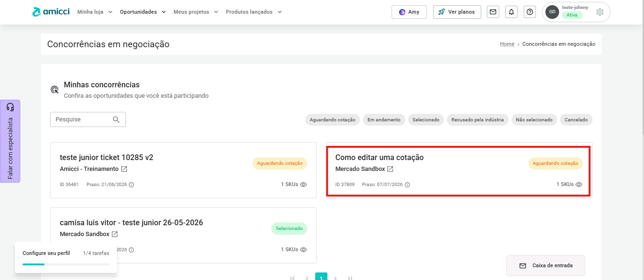Expand the Produtos lançados menu
The width and height of the screenshot is (644, 280).
coord(254,12)
